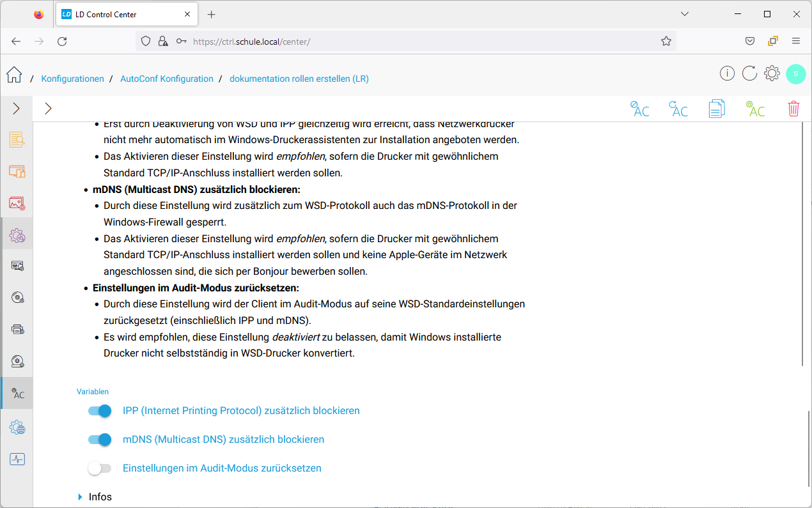This screenshot has height=508, width=812.
Task: Expand the Infos section triangle
Action: 80,497
